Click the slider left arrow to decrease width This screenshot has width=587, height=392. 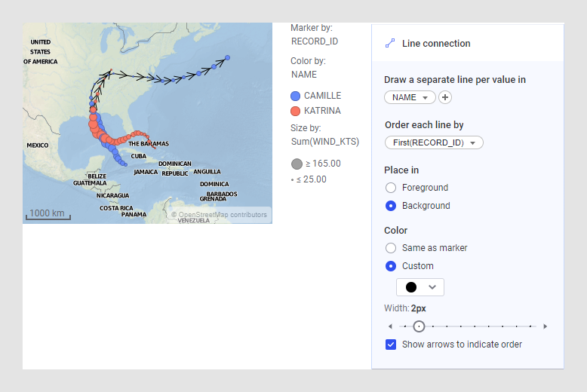click(x=390, y=326)
